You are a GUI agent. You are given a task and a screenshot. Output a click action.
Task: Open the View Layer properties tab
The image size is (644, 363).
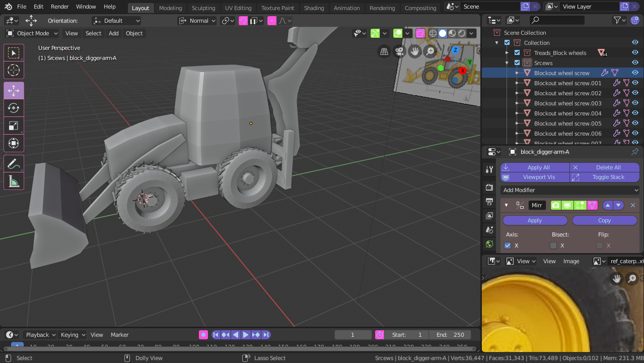click(489, 216)
